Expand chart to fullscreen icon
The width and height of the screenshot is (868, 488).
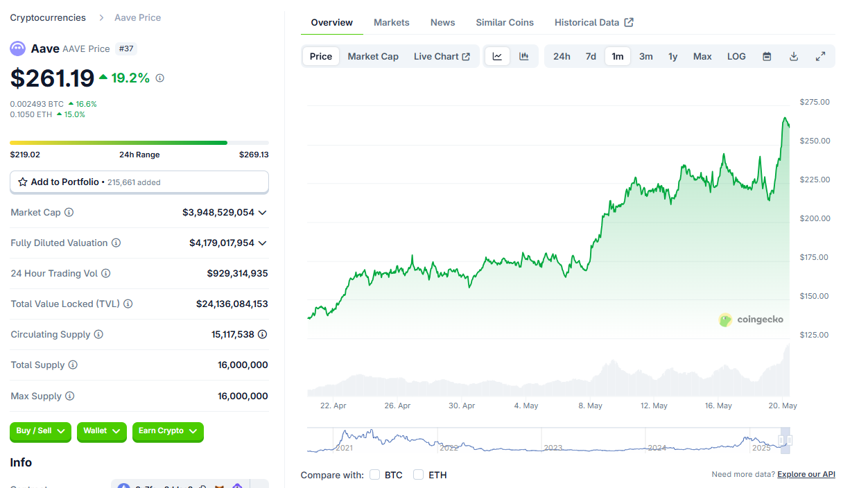tap(820, 56)
